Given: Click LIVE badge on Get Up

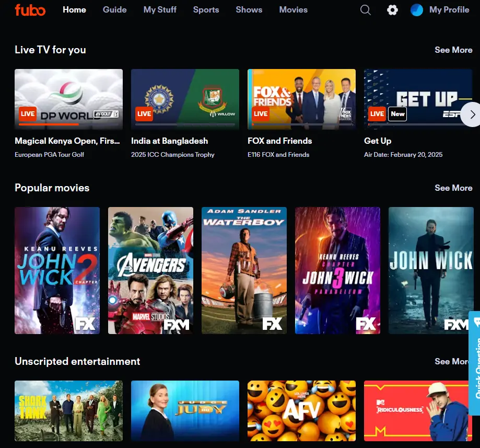Looking at the screenshot, I should [x=377, y=113].
